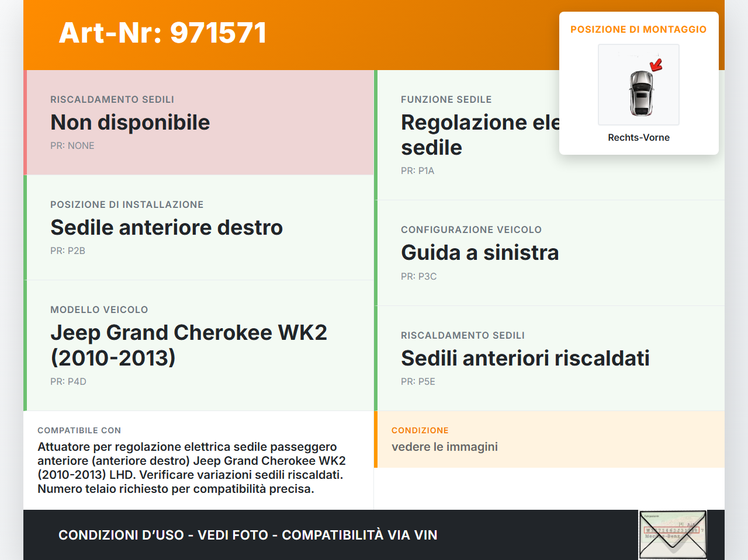Click the Guida a sinistra value

click(480, 252)
